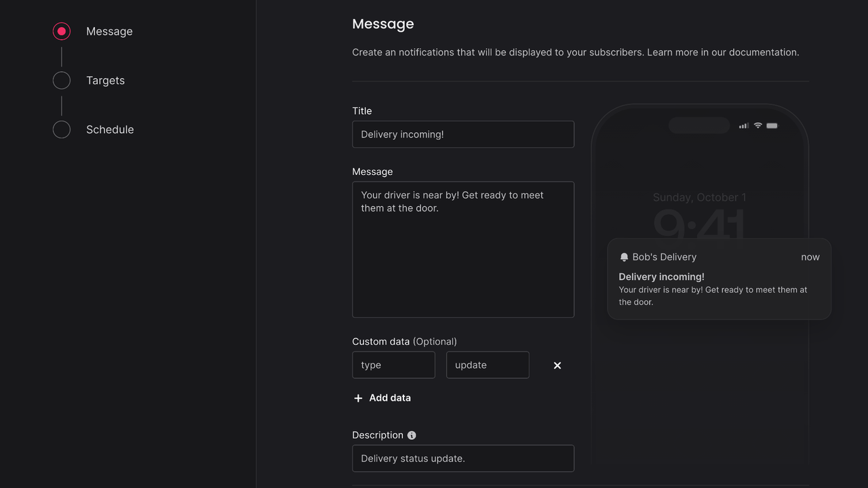
Task: Select the active Message step circle
Action: point(62,31)
